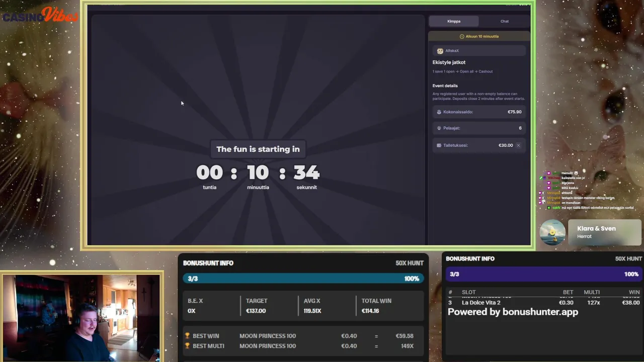This screenshot has width=644, height=362.
Task: Click the BEST MULTI 149X value
Action: coord(407,346)
